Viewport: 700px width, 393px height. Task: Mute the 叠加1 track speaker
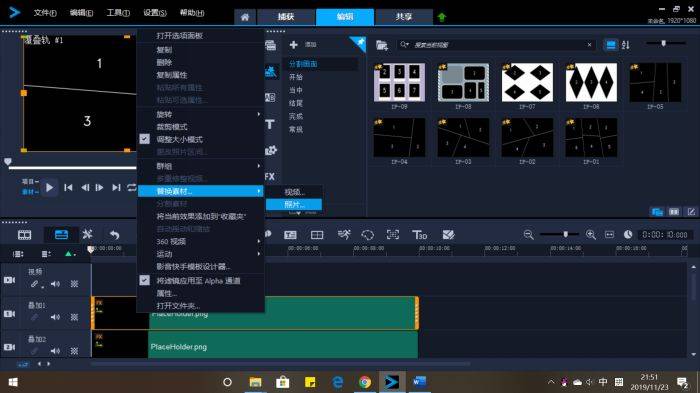click(x=55, y=317)
